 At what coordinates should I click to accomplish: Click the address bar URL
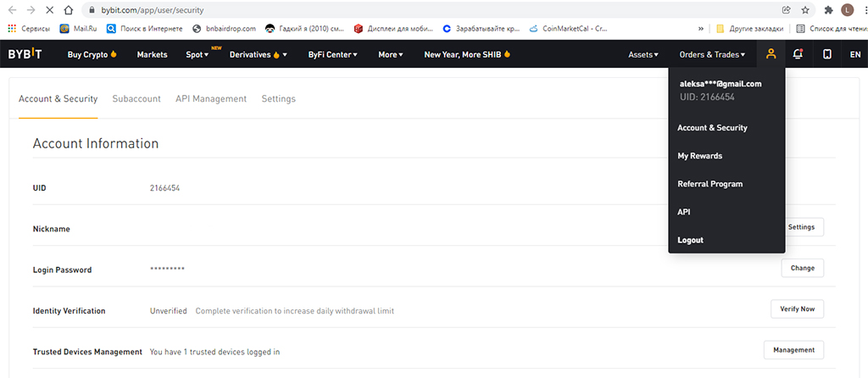pos(153,10)
